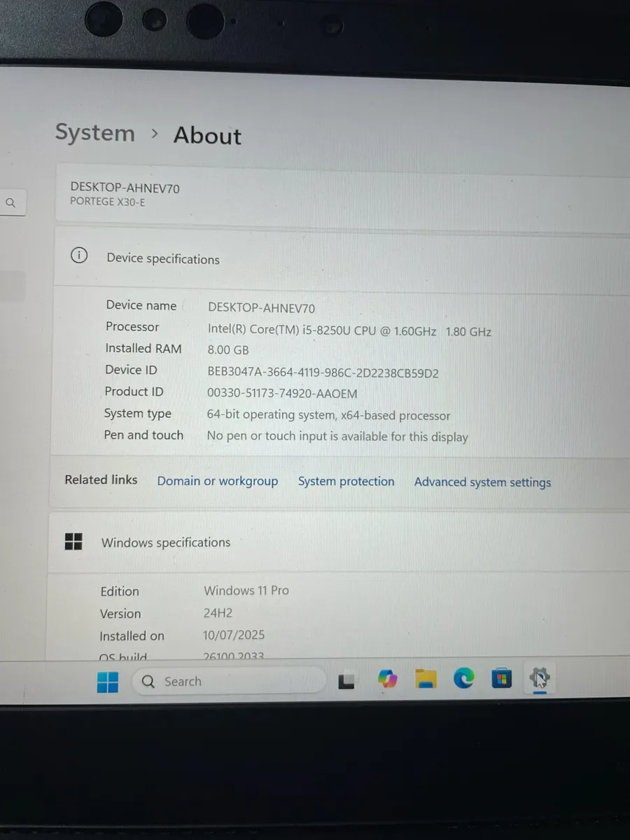This screenshot has height=840, width=630.
Task: Click the No pen or touch input text
Action: coord(337,436)
